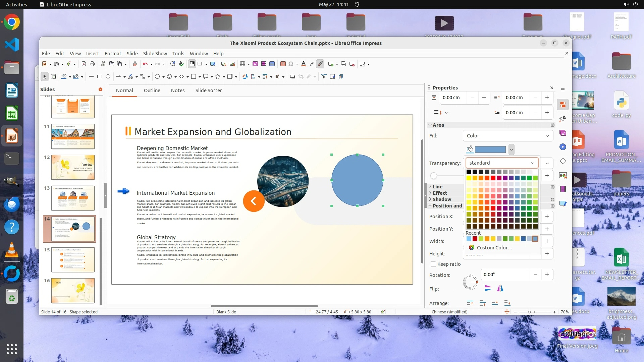Select the Ellipse drawing tool
This screenshot has width=644, height=362.
108,76
